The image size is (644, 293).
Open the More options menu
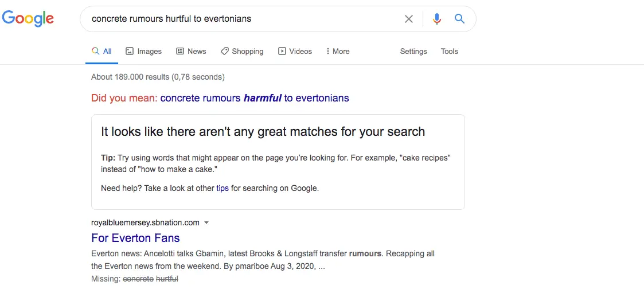(337, 51)
